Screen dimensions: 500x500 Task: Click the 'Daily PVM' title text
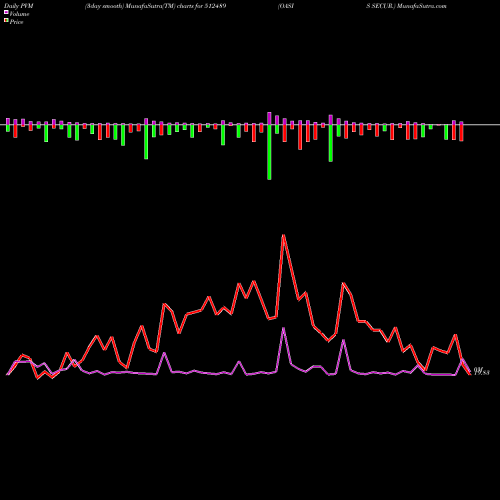click(19, 6)
